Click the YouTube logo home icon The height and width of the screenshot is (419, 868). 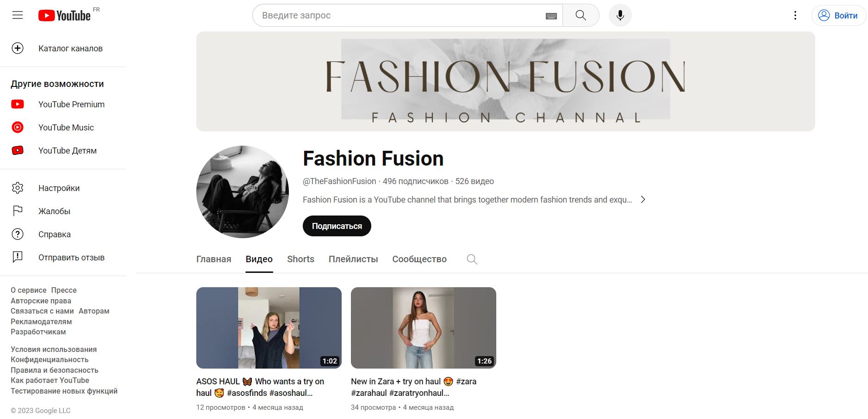tap(64, 16)
